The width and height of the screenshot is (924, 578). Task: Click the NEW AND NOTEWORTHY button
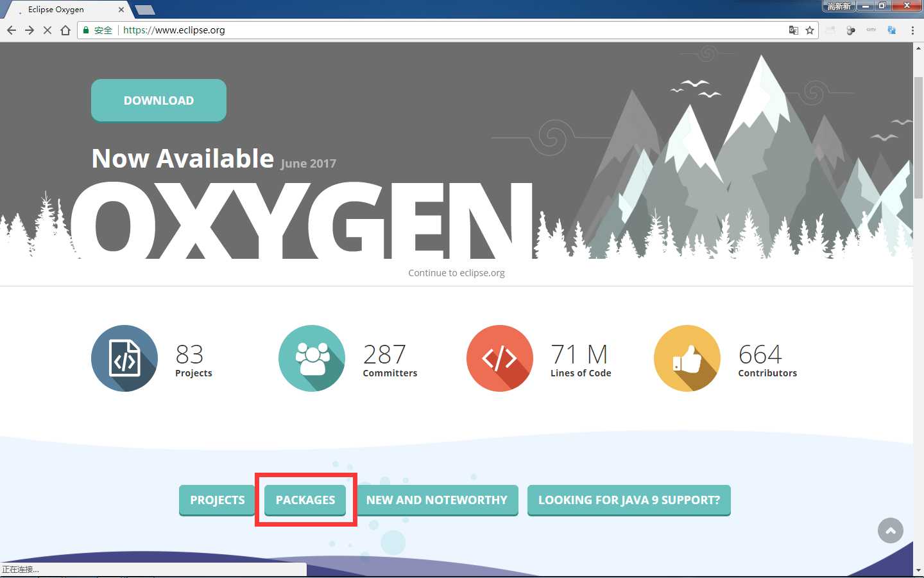pyautogui.click(x=436, y=500)
